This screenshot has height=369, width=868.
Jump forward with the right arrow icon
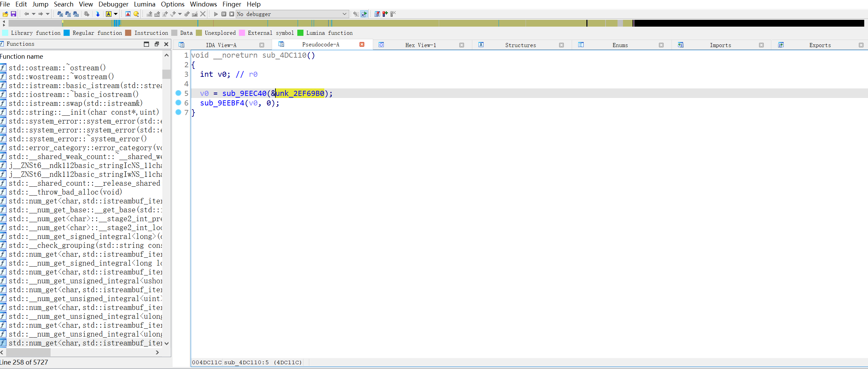[x=41, y=14]
